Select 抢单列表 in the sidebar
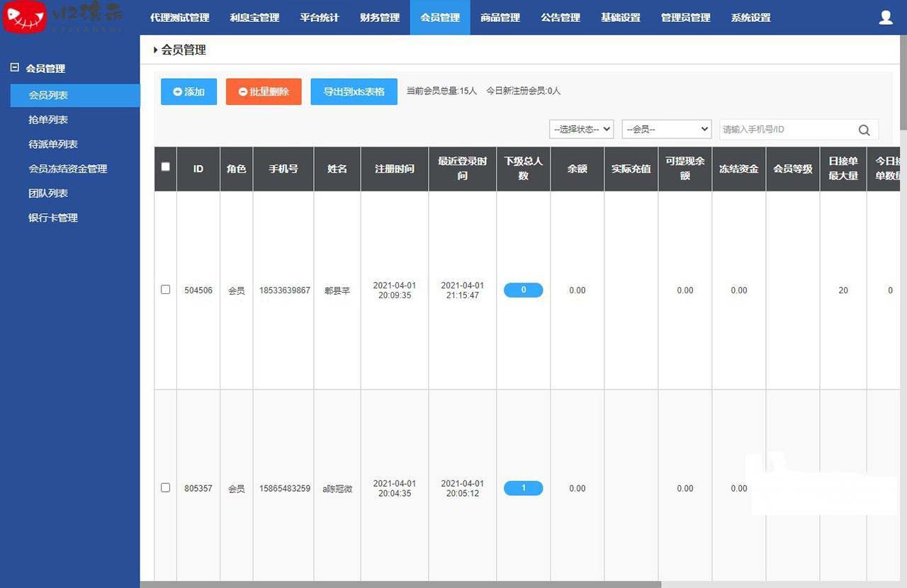 [48, 120]
